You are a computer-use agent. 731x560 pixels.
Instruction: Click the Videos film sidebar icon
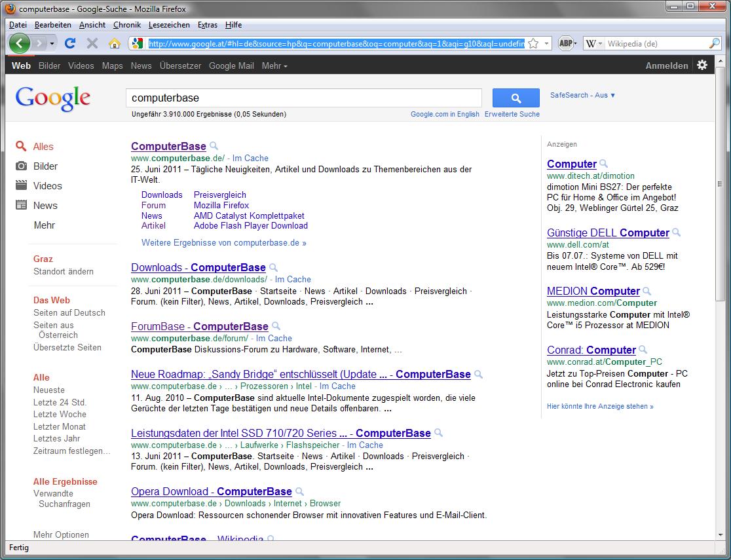21,185
